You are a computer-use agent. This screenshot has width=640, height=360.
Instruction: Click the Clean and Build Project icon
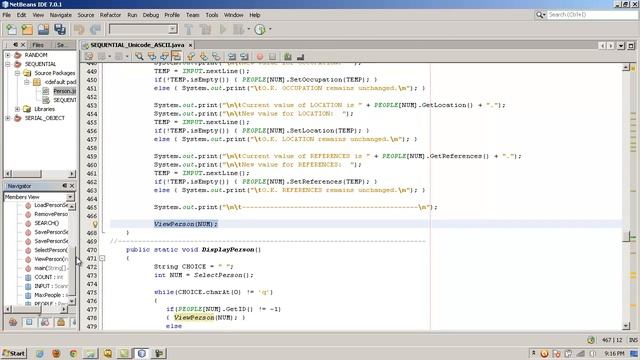tap(206, 29)
